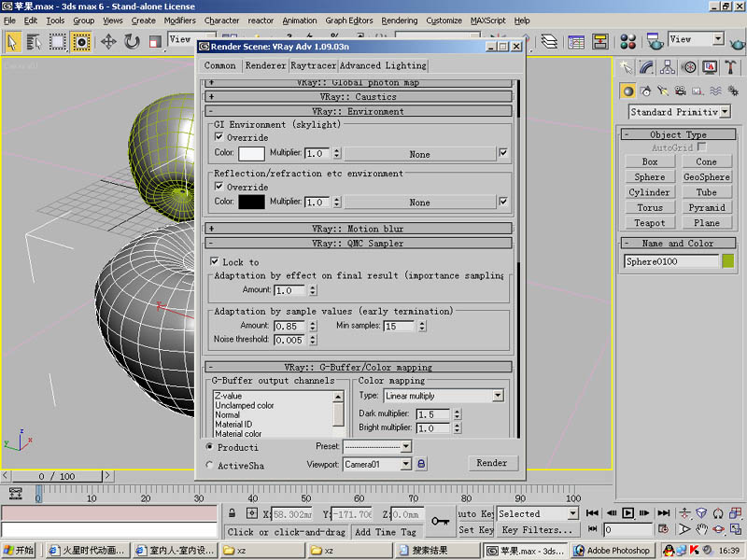Select the Cameras category in Create panel
This screenshot has width=747, height=560.
(681, 91)
